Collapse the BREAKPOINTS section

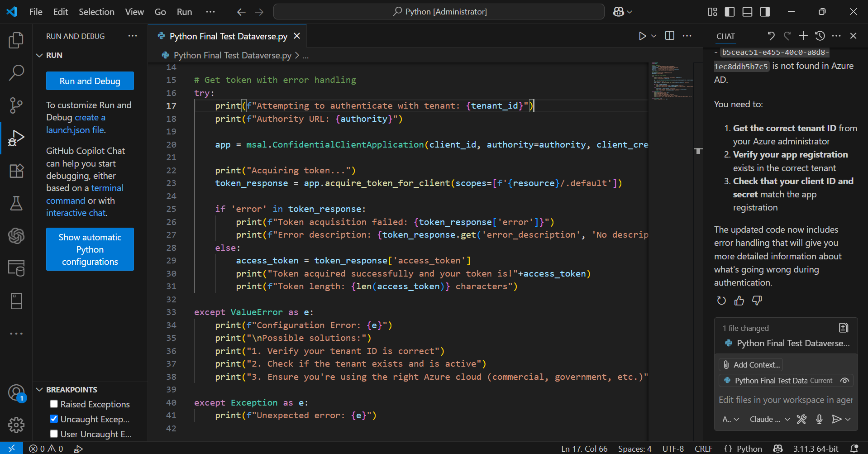39,389
